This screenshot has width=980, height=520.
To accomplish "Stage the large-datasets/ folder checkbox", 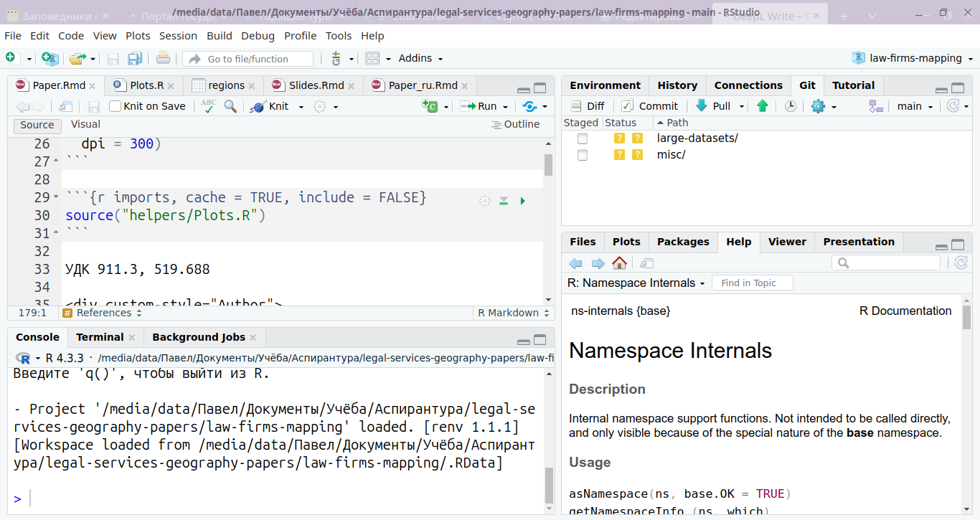I will [583, 138].
